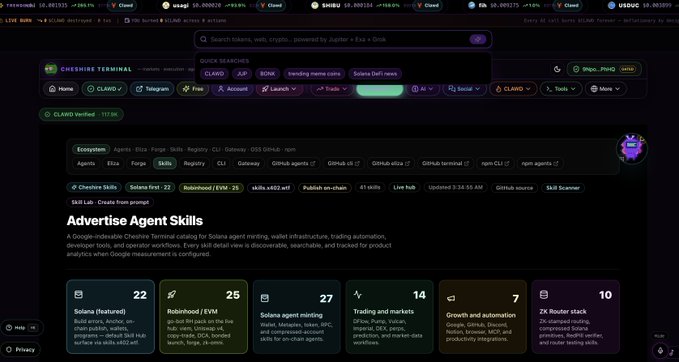This screenshot has height=362, width=679.
Task: Expand the Launch dropdown
Action: click(x=279, y=89)
